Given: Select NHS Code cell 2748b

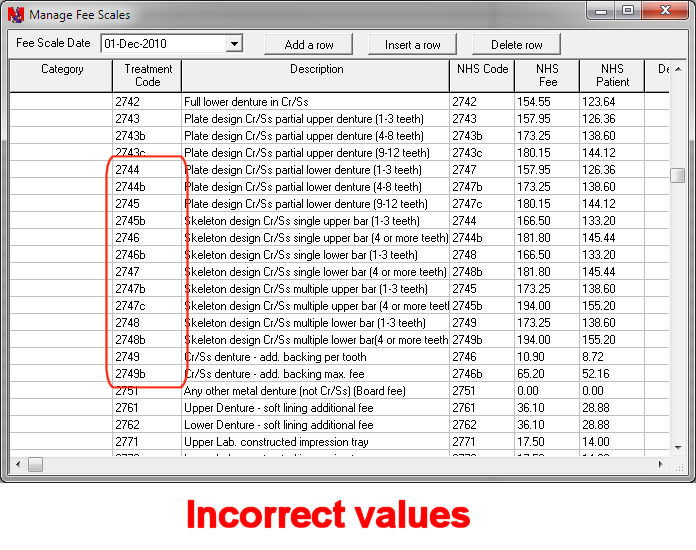Looking at the screenshot, I should pos(482,272).
